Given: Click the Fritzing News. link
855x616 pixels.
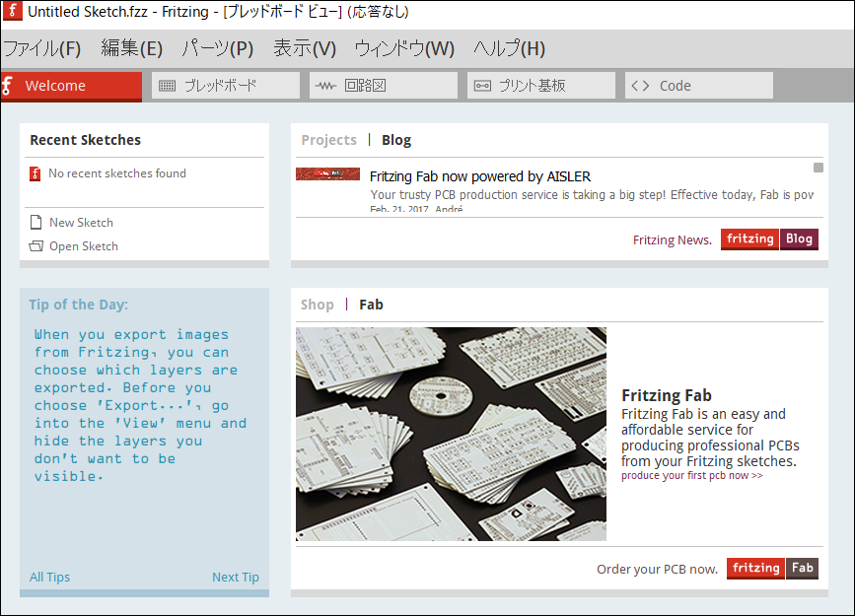Looking at the screenshot, I should click(673, 240).
